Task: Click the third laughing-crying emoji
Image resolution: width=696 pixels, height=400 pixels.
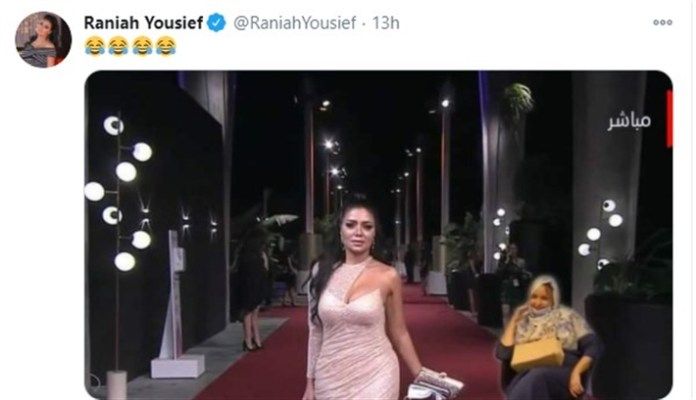Action: click(x=142, y=46)
